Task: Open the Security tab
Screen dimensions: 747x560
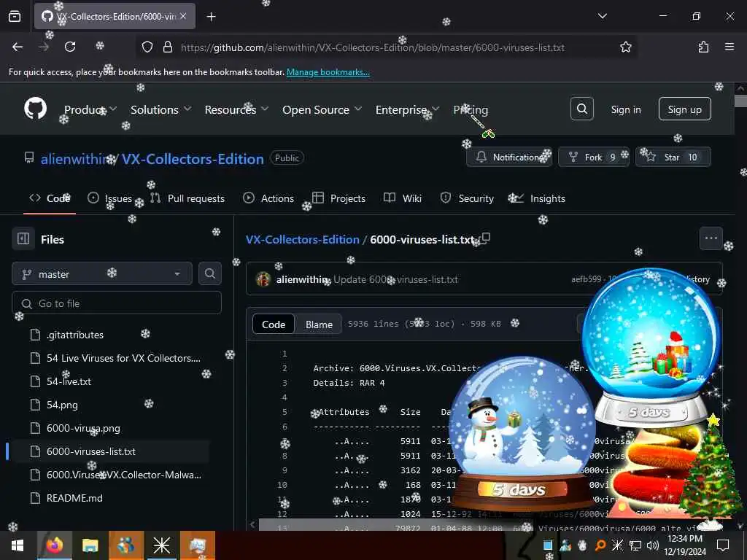Action: (467, 198)
